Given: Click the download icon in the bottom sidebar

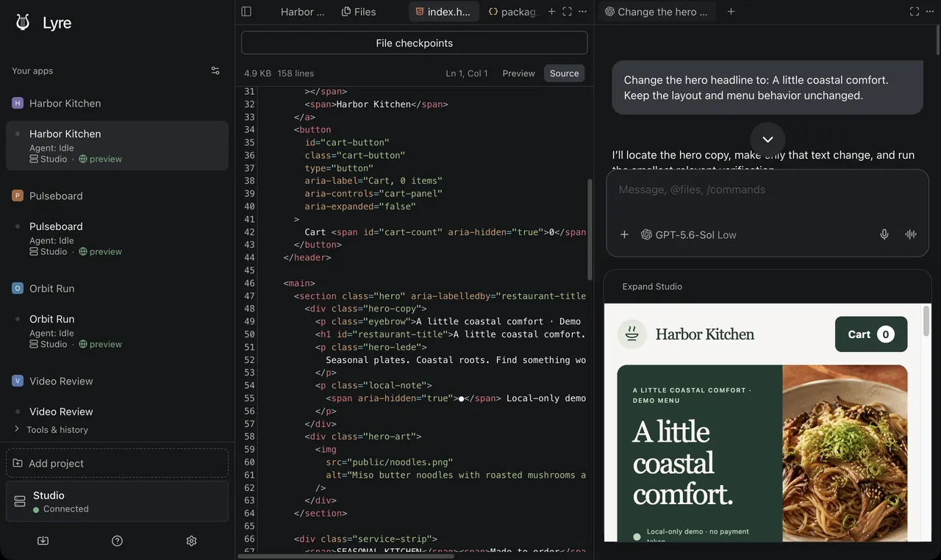Looking at the screenshot, I should point(43,541).
